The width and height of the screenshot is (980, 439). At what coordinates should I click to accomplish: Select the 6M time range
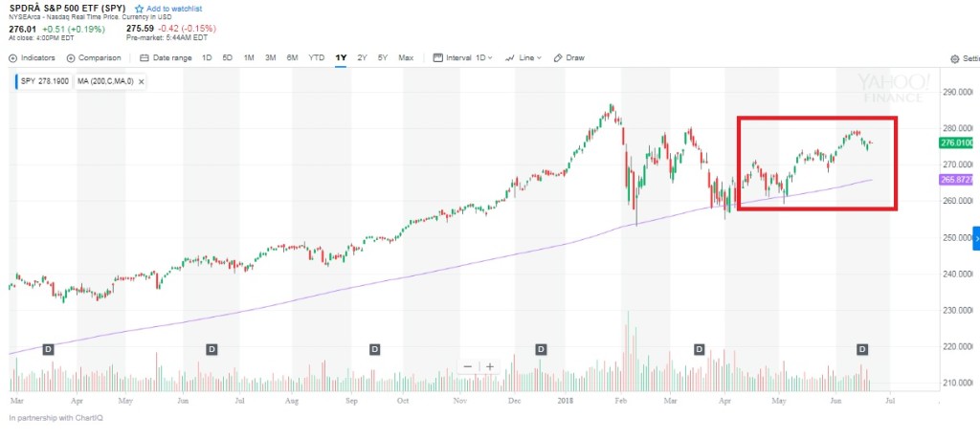point(292,57)
